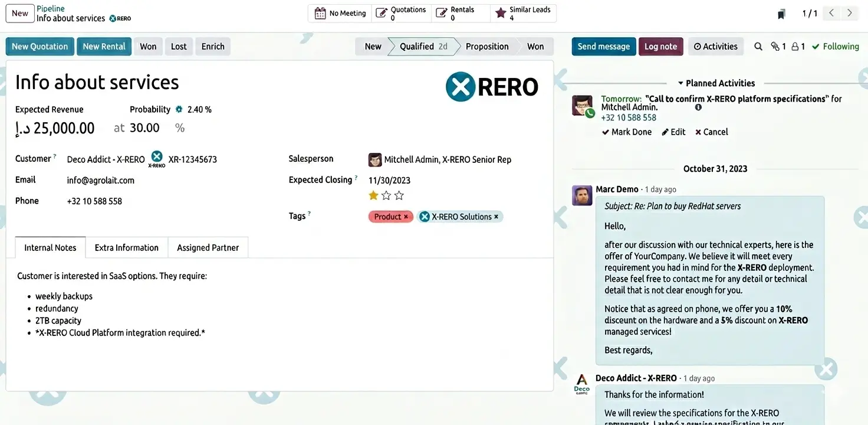Go to previous record arrow
This screenshot has width=868, height=425.
pos(831,13)
